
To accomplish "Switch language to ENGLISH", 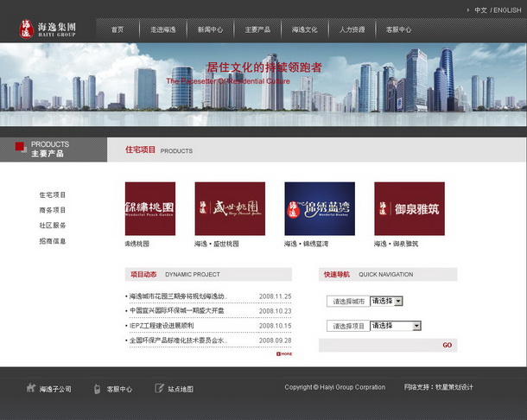I will [x=507, y=10].
